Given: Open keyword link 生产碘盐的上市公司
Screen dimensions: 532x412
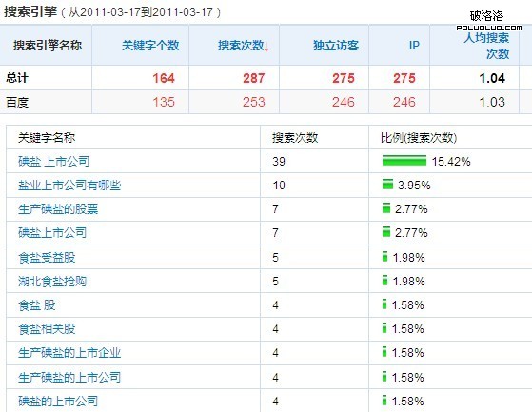Looking at the screenshot, I should pos(69,377).
